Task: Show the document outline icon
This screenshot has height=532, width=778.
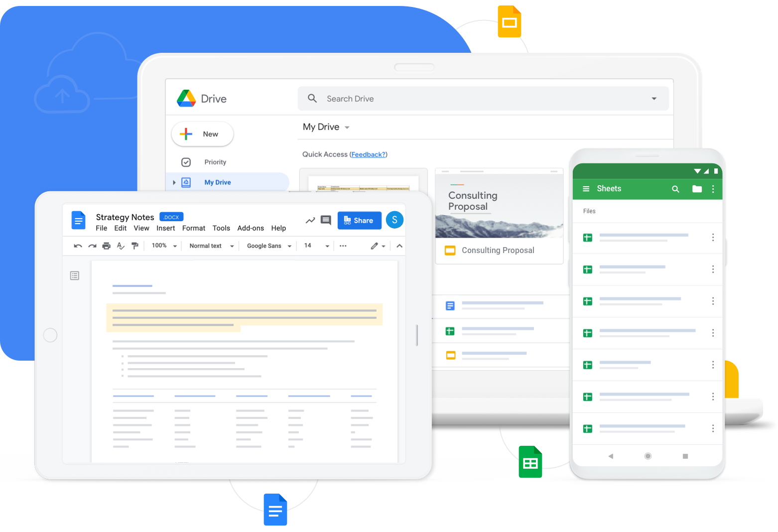Action: coord(75,275)
